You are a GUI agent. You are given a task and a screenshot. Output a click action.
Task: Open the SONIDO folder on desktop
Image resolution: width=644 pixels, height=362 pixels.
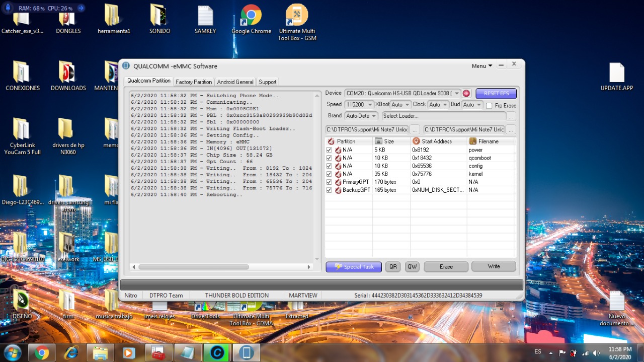159,19
